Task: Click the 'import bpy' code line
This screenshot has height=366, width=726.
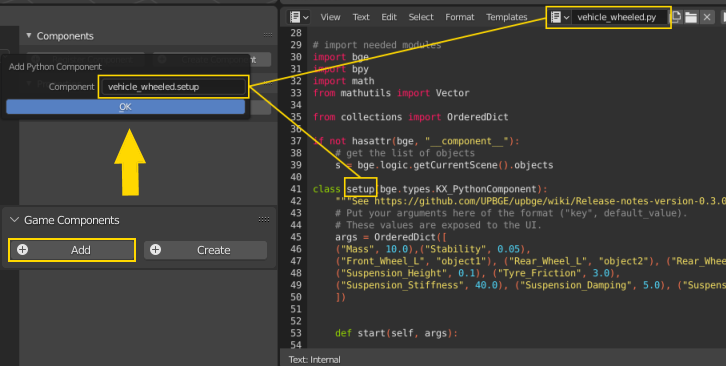Action: coord(341,69)
